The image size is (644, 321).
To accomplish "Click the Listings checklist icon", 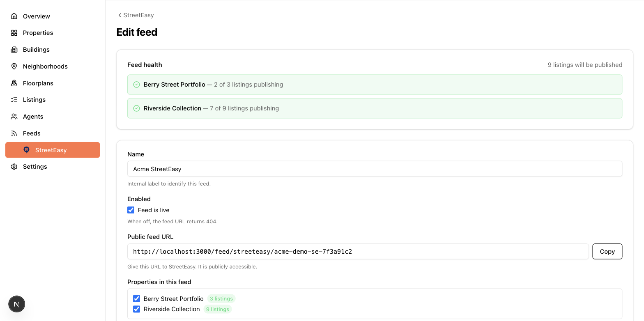I will (x=14, y=100).
